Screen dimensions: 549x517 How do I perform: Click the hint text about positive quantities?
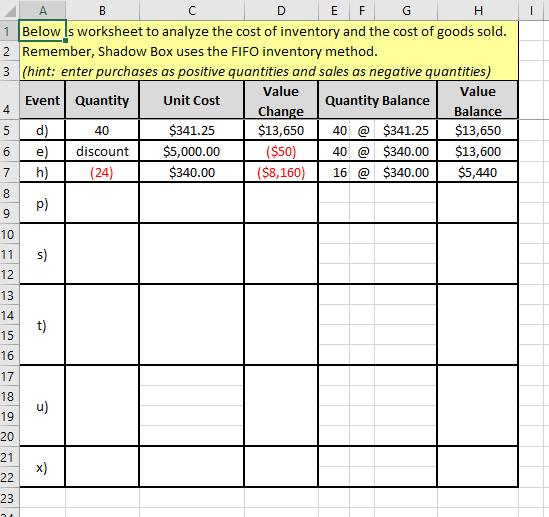click(257, 71)
